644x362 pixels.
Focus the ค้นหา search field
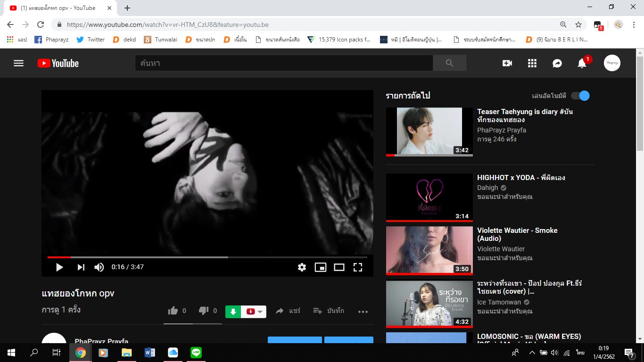(284, 63)
